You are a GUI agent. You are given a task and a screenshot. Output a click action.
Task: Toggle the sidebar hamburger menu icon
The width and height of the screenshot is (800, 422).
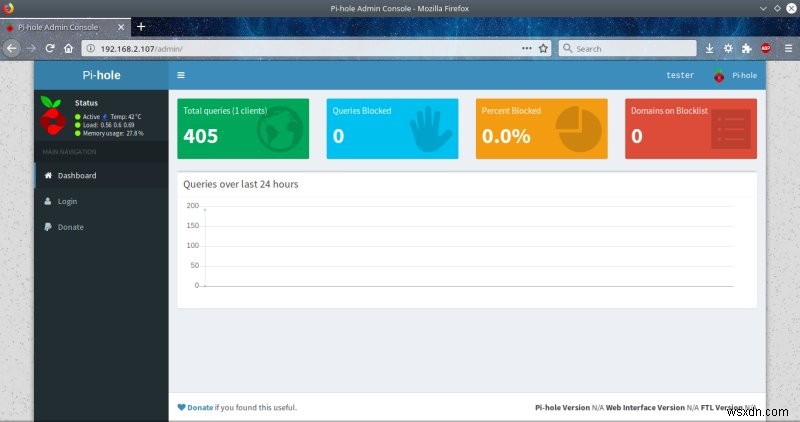[181, 75]
